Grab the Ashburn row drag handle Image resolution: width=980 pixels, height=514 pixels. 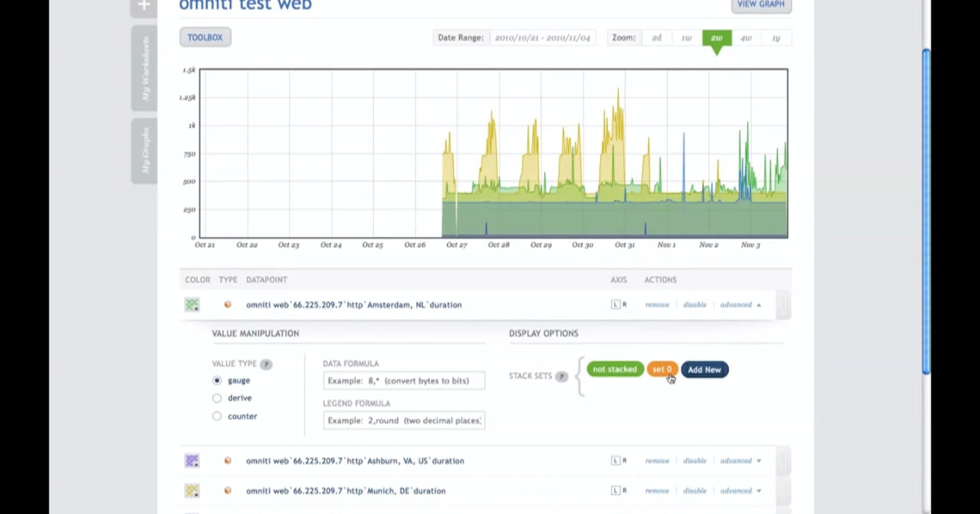[x=783, y=461]
